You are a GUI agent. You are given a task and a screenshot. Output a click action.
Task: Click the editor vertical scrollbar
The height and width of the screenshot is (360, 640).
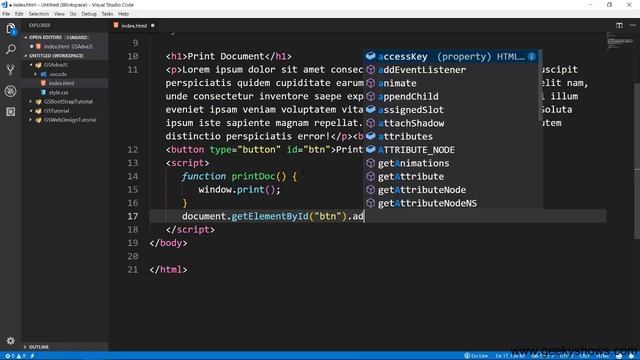[637, 161]
